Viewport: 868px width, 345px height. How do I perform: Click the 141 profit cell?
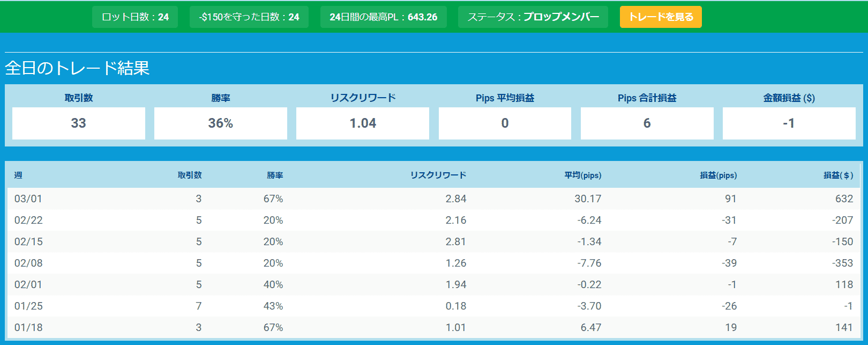point(844,327)
